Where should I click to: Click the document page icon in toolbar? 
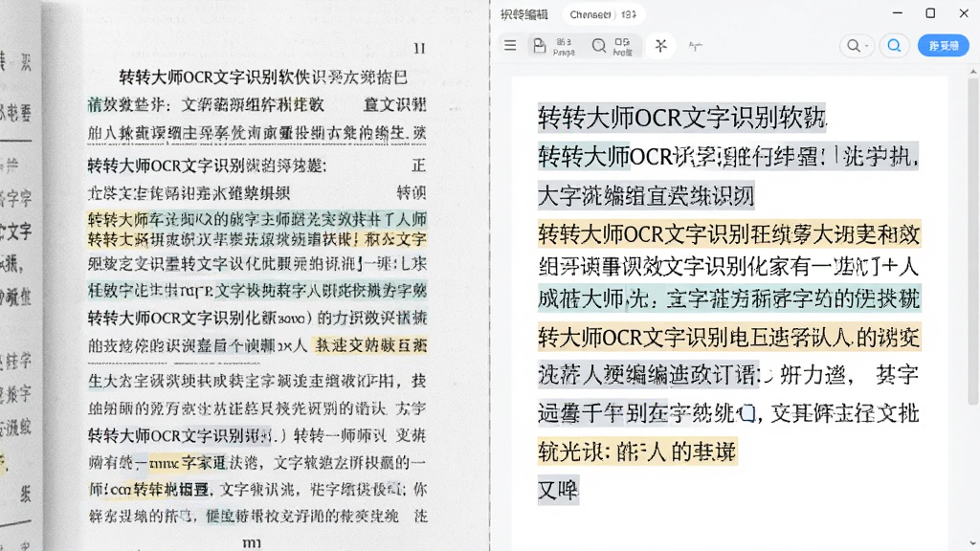[540, 46]
